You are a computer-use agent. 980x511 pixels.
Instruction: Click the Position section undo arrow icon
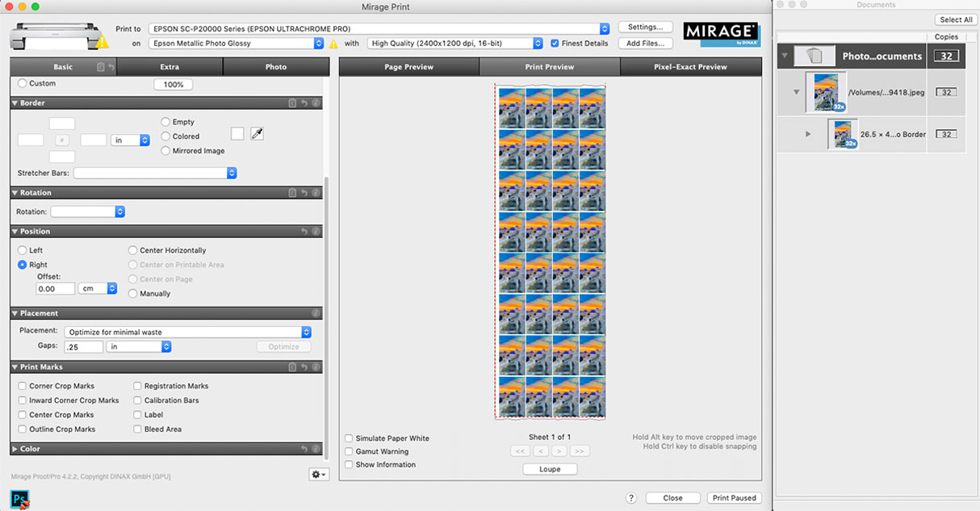click(304, 232)
